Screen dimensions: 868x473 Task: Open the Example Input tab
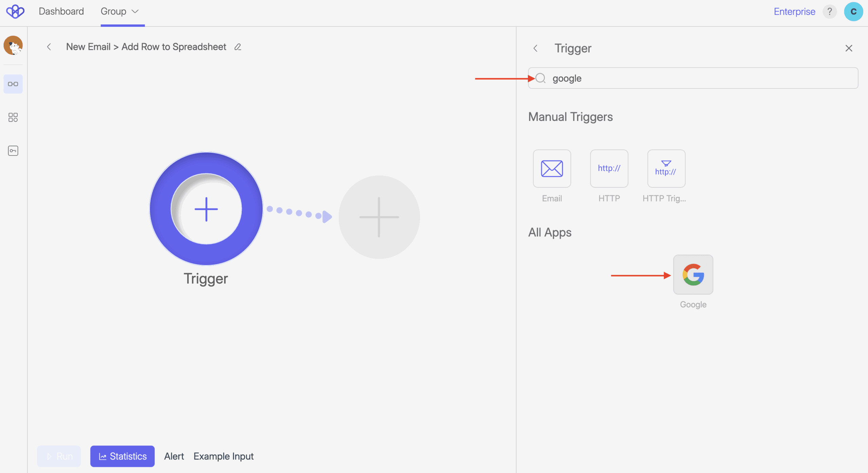tap(223, 456)
